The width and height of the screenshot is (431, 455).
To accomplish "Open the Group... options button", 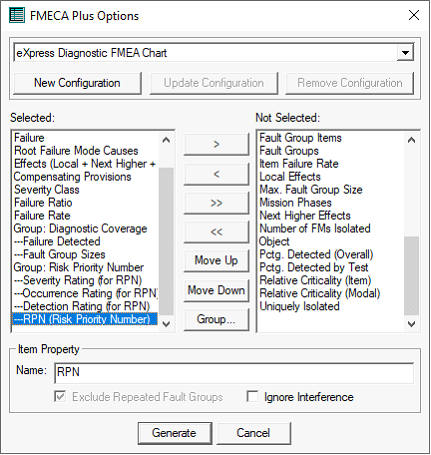I will (216, 320).
